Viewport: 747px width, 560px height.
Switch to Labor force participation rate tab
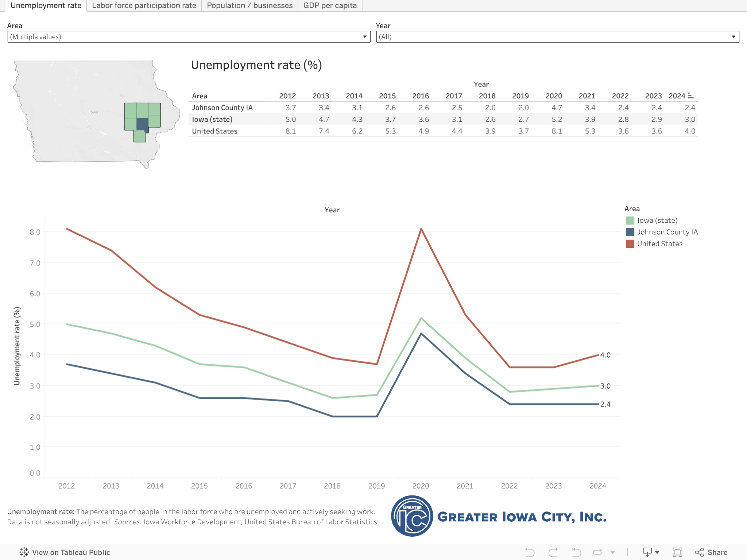coord(144,5)
